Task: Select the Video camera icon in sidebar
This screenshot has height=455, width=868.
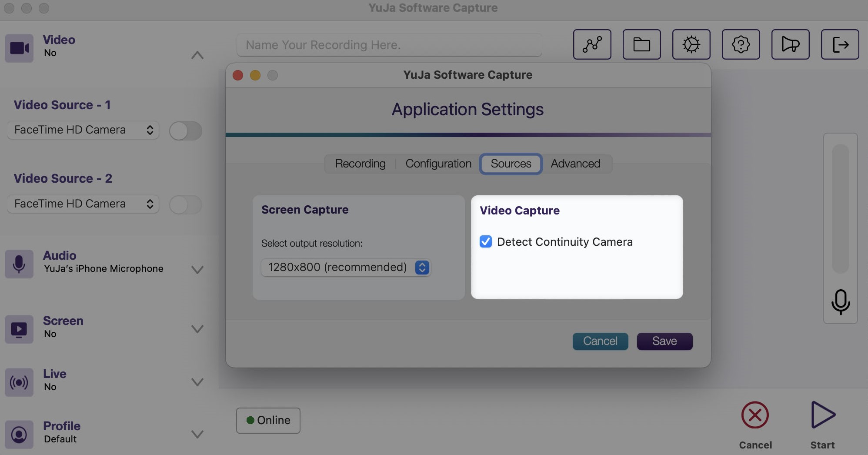Action: (19, 48)
